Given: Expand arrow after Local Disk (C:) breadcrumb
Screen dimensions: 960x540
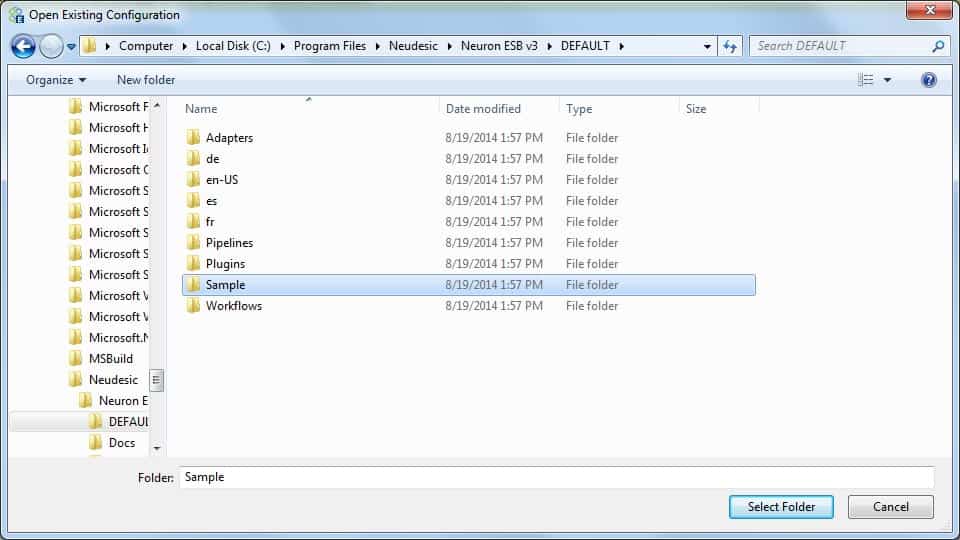Looking at the screenshot, I should [x=282, y=47].
